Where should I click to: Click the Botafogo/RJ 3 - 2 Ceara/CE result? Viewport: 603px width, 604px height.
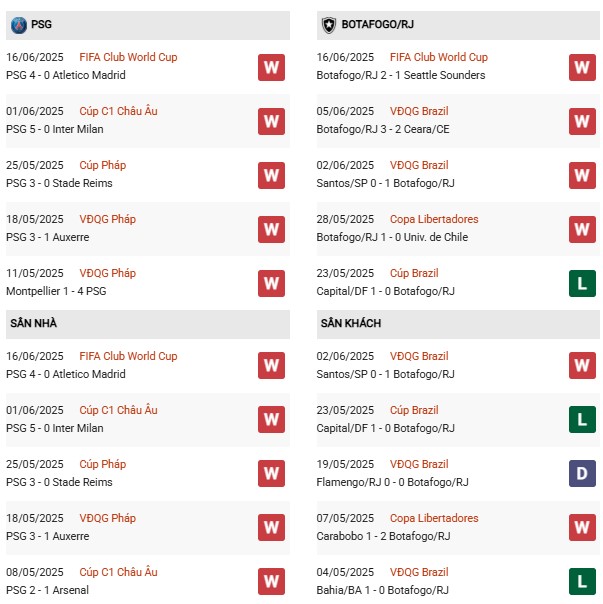click(383, 129)
